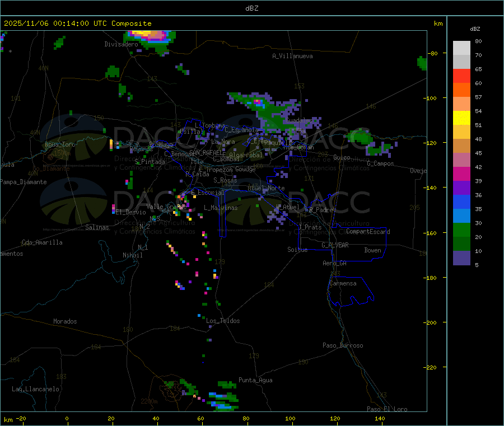Click the Soitue location label
This screenshot has height=426, width=504.
tap(298, 250)
